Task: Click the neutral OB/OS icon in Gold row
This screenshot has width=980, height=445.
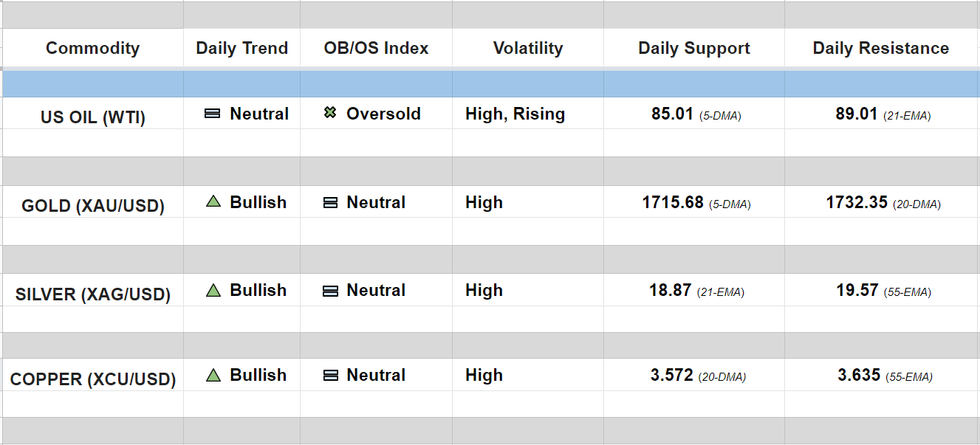Action: coord(330,202)
